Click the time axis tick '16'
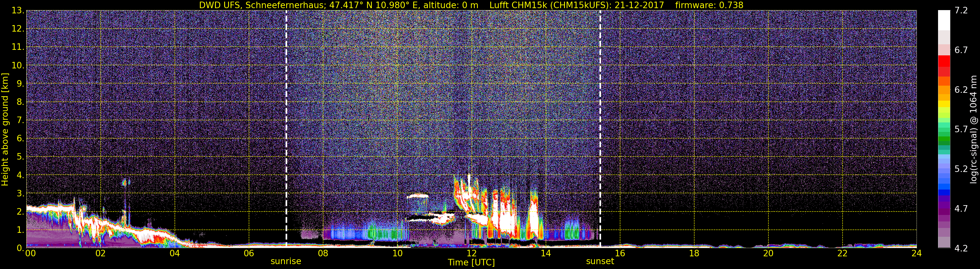Screen dimensions: 980x269 click(620, 253)
